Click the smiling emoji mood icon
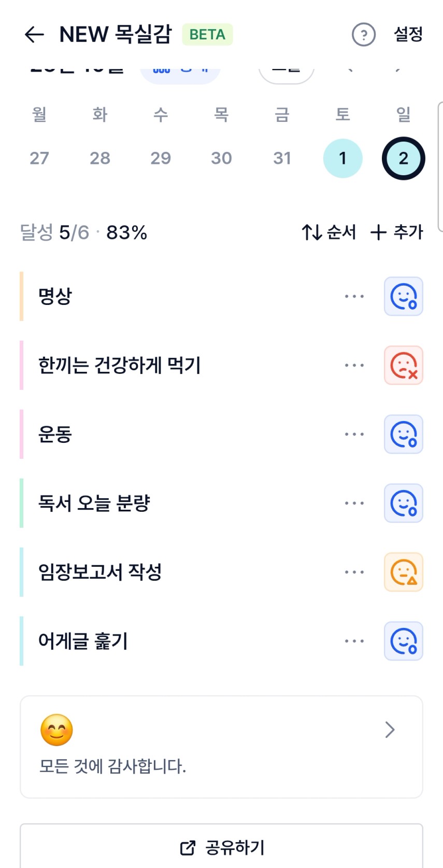This screenshot has height=868, width=443. click(x=56, y=730)
